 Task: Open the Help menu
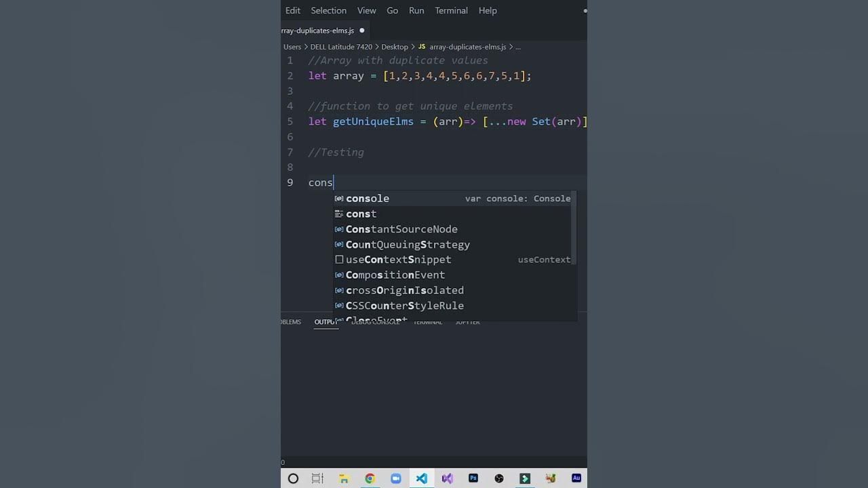pos(488,10)
